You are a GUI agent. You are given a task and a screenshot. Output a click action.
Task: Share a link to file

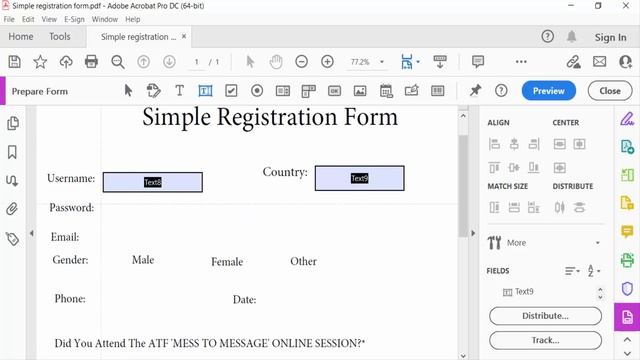[x=573, y=62]
